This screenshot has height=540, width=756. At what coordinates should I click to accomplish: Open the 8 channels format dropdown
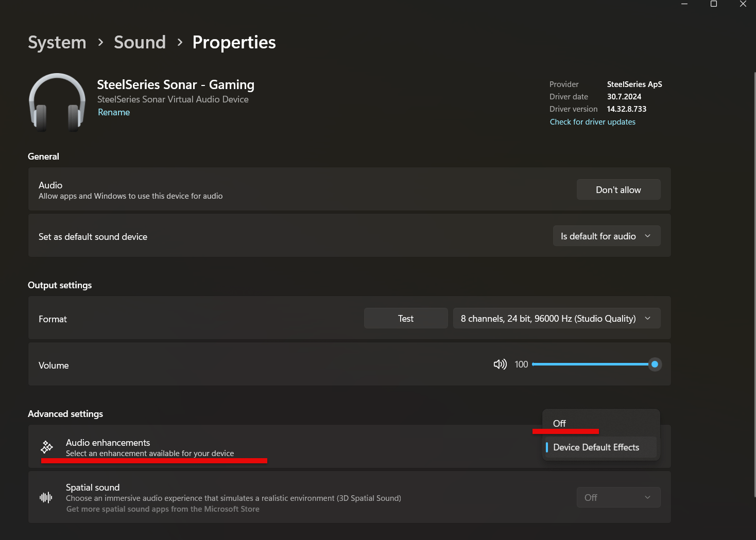tap(557, 318)
